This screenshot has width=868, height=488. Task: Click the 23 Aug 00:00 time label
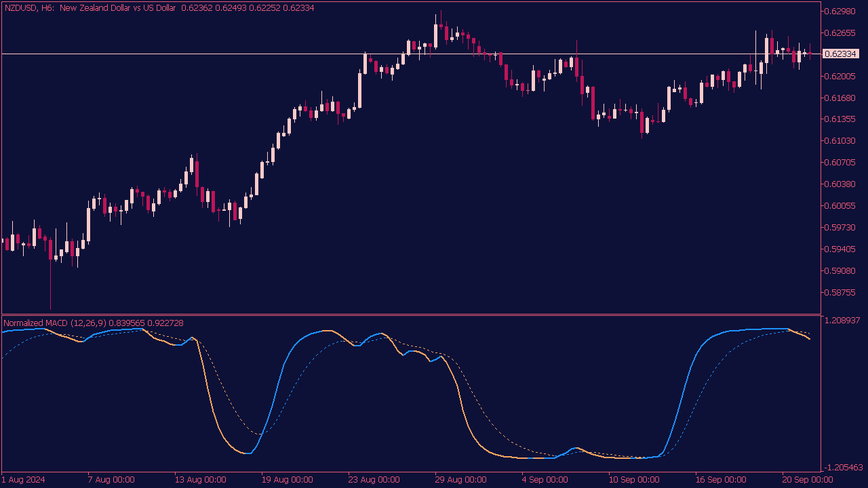coord(374,480)
